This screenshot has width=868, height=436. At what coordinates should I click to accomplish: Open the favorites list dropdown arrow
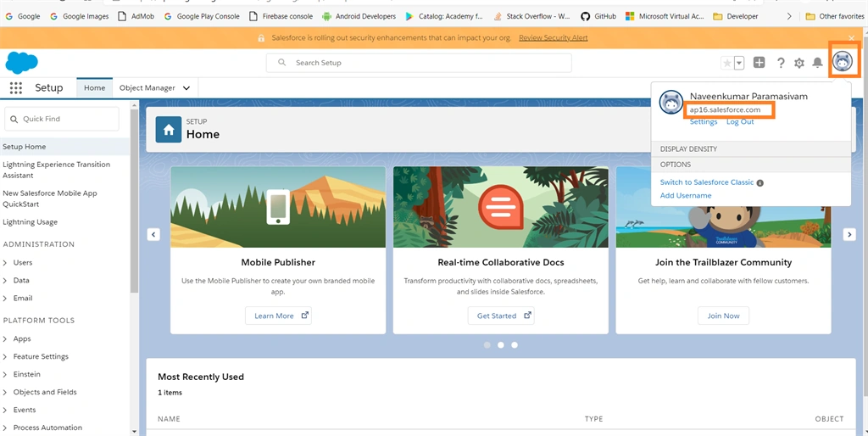click(739, 63)
